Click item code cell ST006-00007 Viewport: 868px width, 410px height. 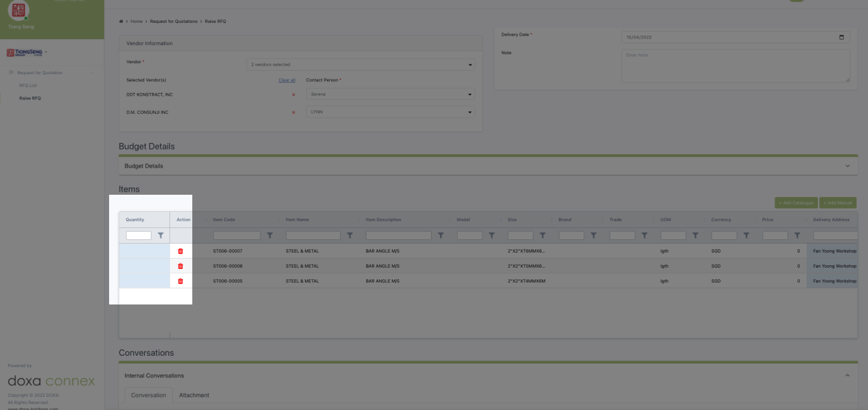[x=228, y=251]
